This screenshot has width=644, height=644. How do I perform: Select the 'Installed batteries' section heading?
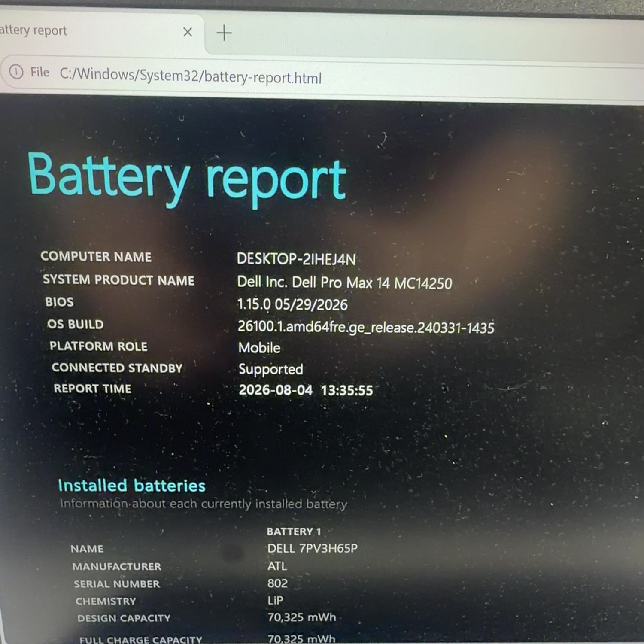click(132, 486)
